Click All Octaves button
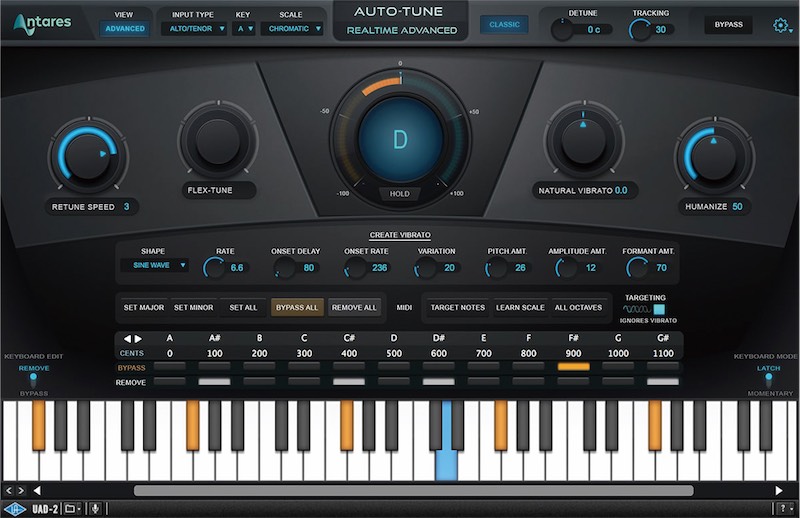Viewport: 800px width, 518px height. pos(579,308)
